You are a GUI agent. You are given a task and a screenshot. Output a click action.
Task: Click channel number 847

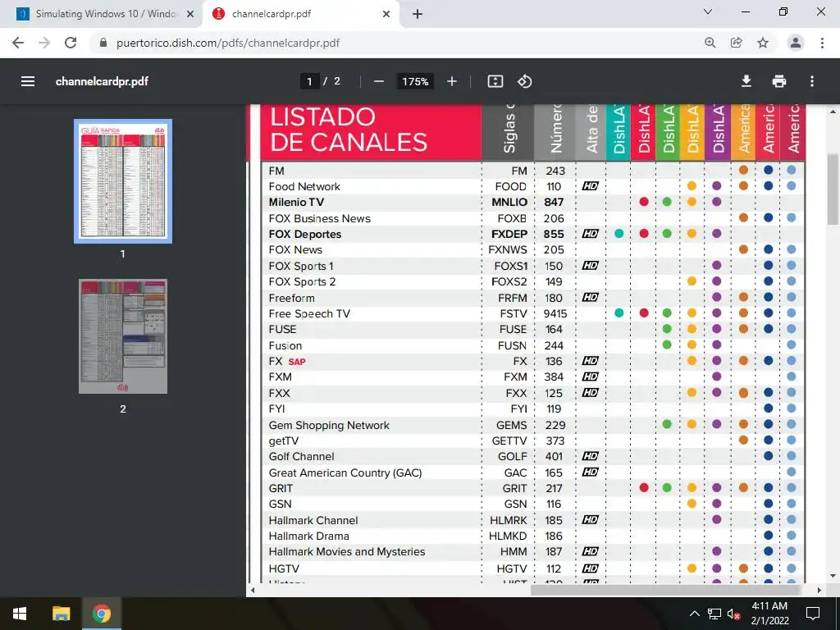point(554,202)
